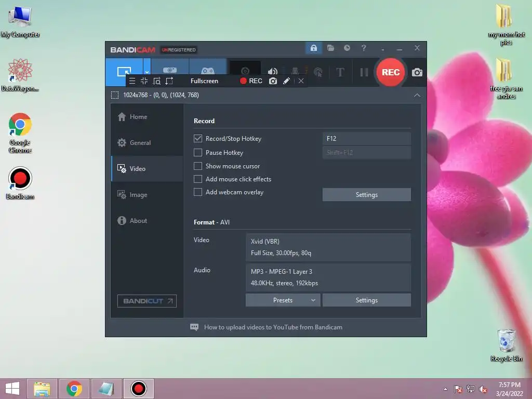Click the taskbar clock showing 7:57 PM
The width and height of the screenshot is (532, 399).
point(509,389)
